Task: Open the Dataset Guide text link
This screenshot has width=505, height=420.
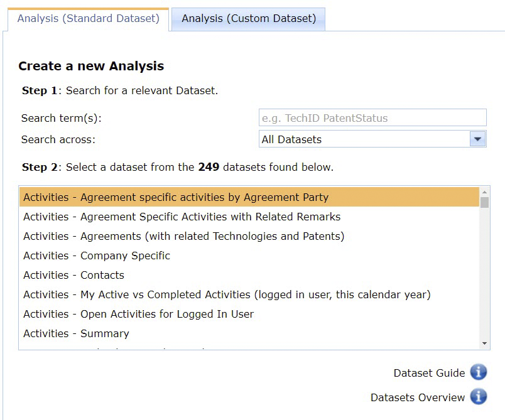Action: click(429, 373)
